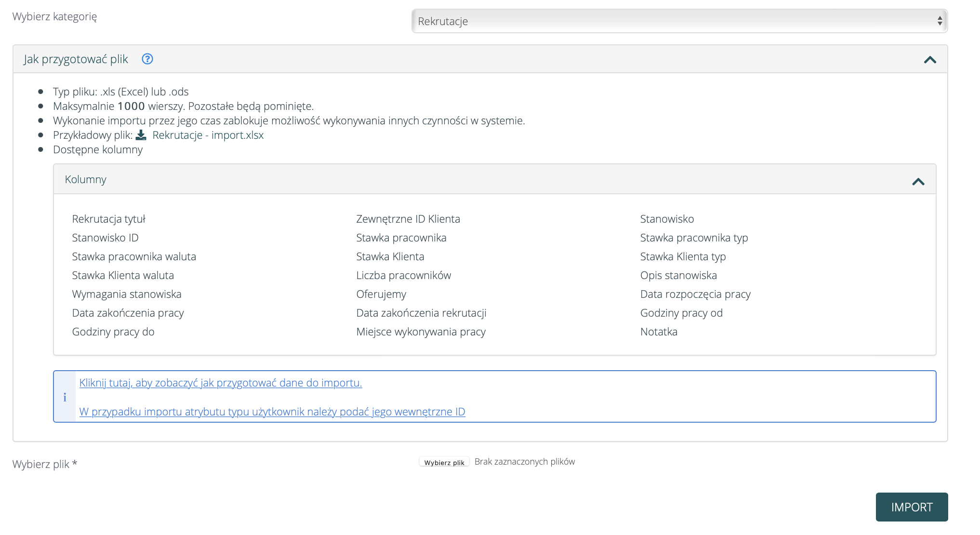
Task: Click the blue question mark help icon
Action: (x=147, y=59)
